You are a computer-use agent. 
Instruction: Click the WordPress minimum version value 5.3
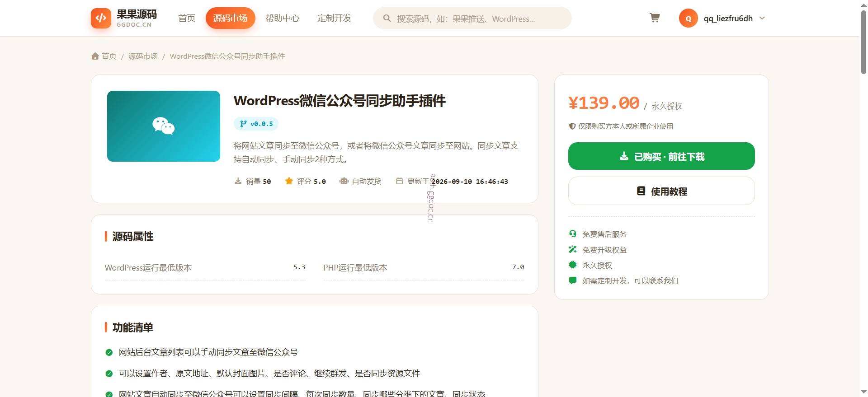tap(299, 267)
